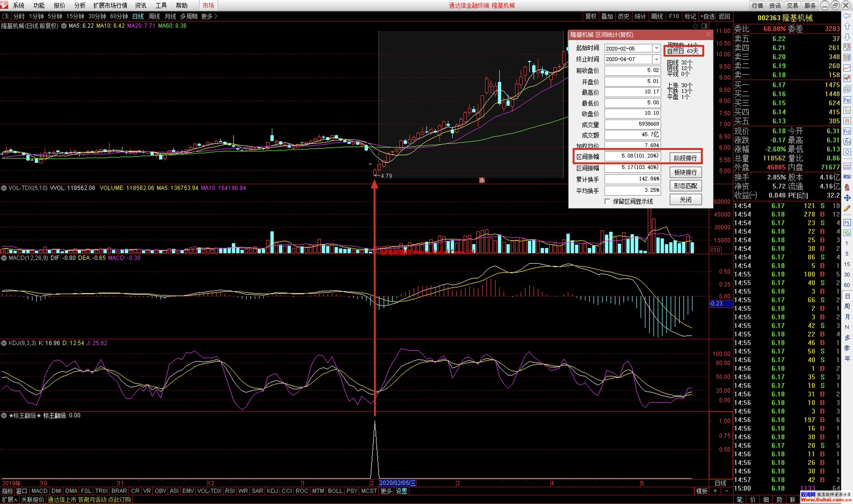853x504 pixels.
Task: Toggle the 标王翻倍 panel circle button
Action: [x=4, y=415]
